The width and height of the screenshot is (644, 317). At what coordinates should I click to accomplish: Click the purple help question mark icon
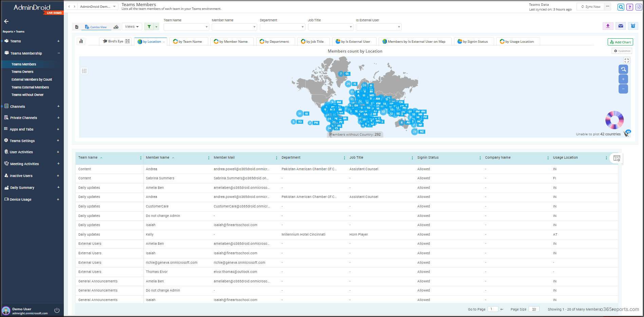630,7
